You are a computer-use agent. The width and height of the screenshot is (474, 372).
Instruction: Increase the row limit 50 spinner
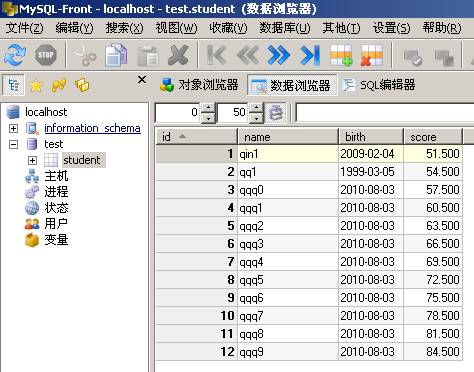pyautogui.click(x=256, y=108)
